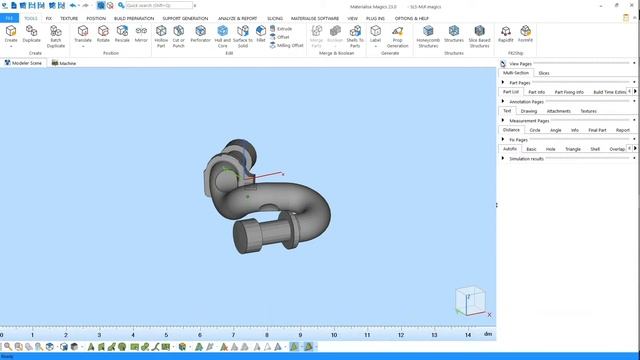Click the Offset command
Screen dimensions: 640x360
click(280, 37)
